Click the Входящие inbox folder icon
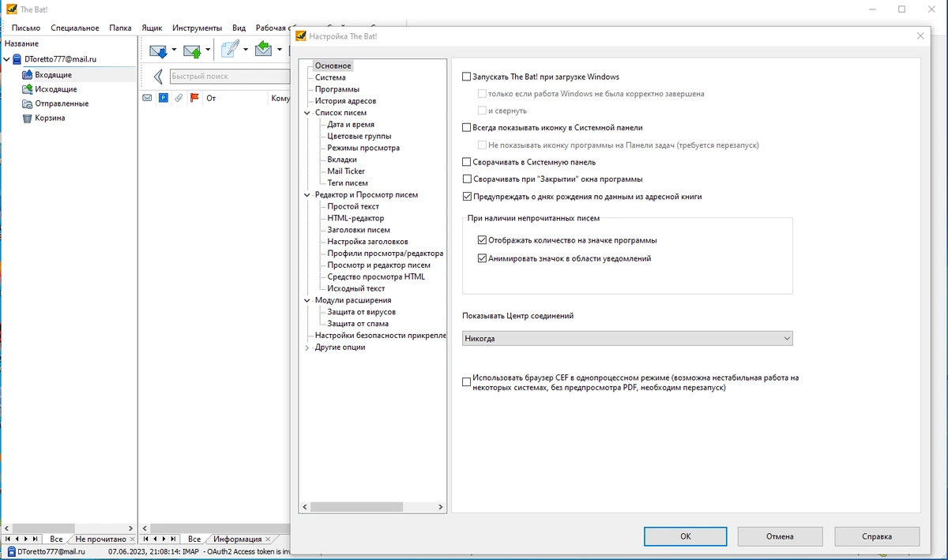948x560 pixels. coord(28,74)
